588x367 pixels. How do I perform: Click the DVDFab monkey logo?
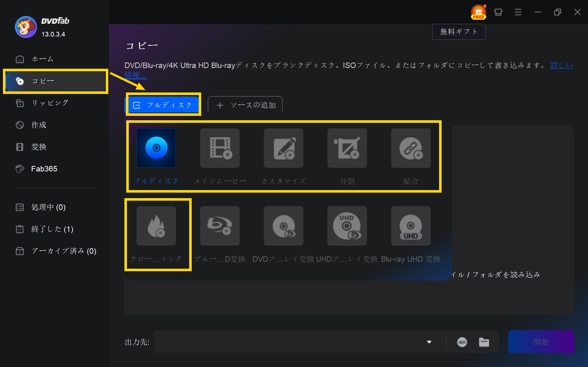[26, 27]
